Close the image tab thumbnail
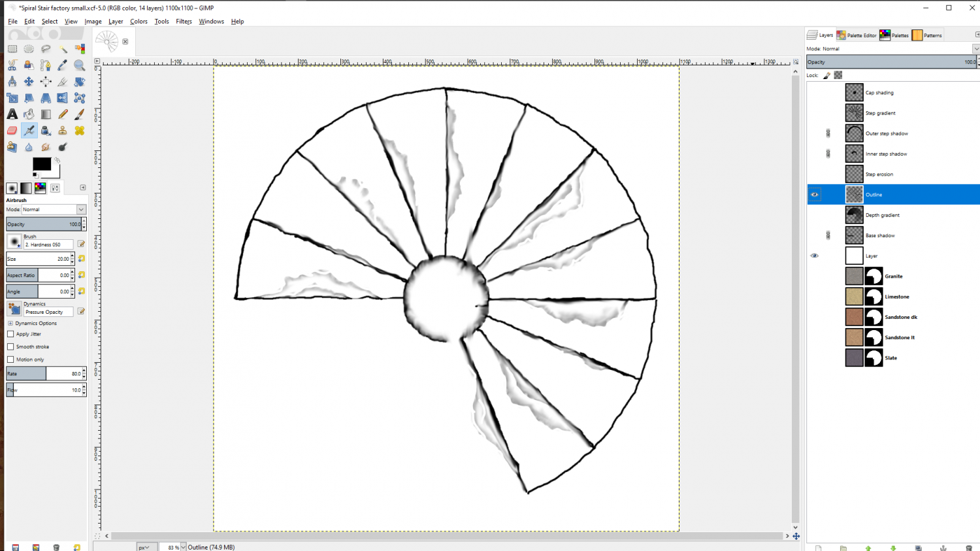This screenshot has height=551, width=980. pos(125,41)
